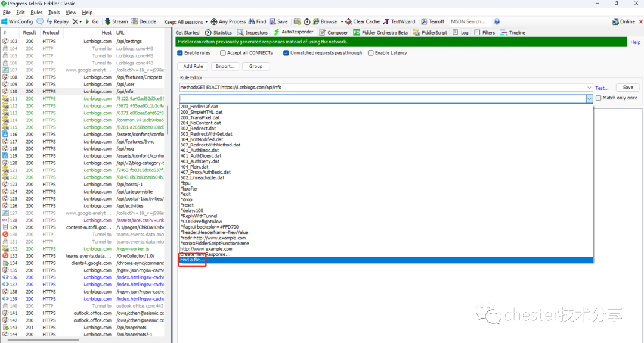Screen dimensions: 644x343
Task: Open the File menu
Action: click(7, 13)
